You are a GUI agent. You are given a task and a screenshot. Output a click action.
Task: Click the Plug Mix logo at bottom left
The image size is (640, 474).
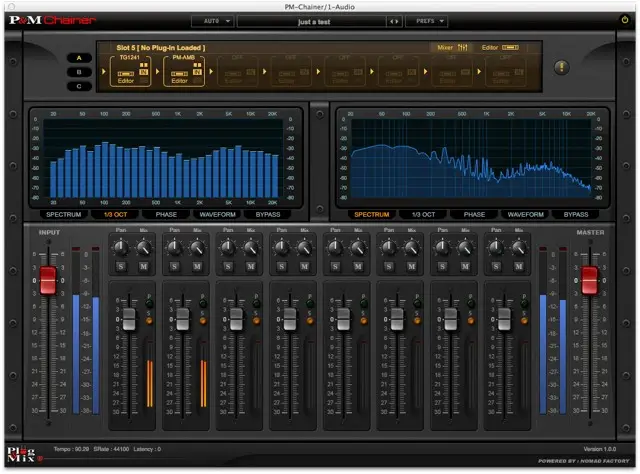(21, 454)
